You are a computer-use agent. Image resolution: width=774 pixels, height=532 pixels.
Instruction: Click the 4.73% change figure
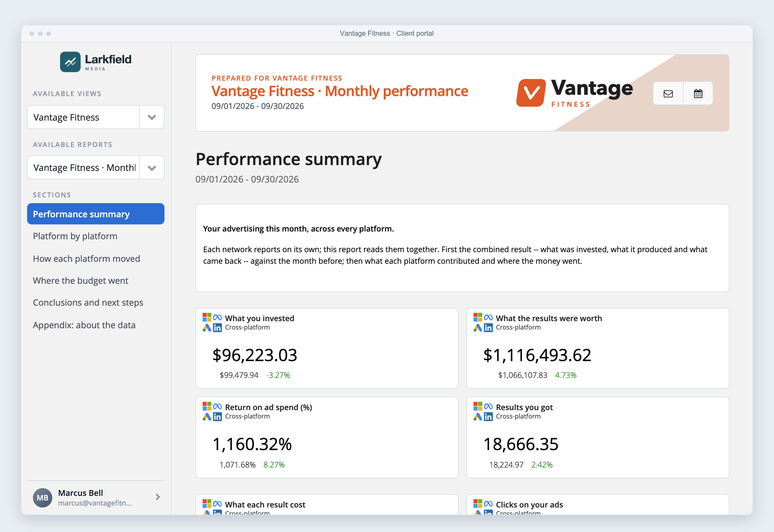click(x=566, y=375)
